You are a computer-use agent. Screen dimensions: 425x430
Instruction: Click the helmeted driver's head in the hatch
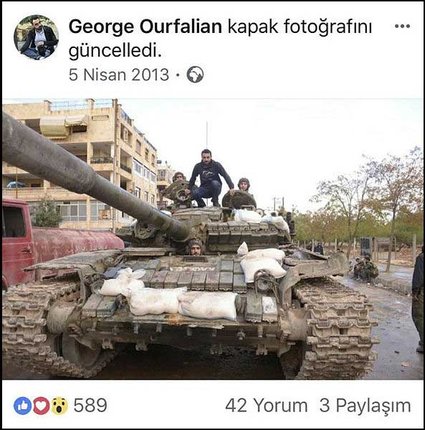coord(195,247)
